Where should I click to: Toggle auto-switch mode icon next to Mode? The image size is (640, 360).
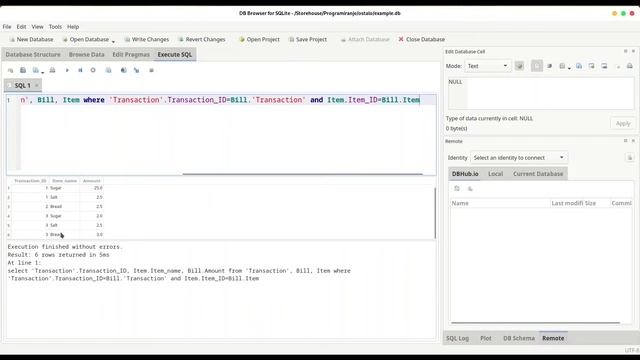click(519, 66)
